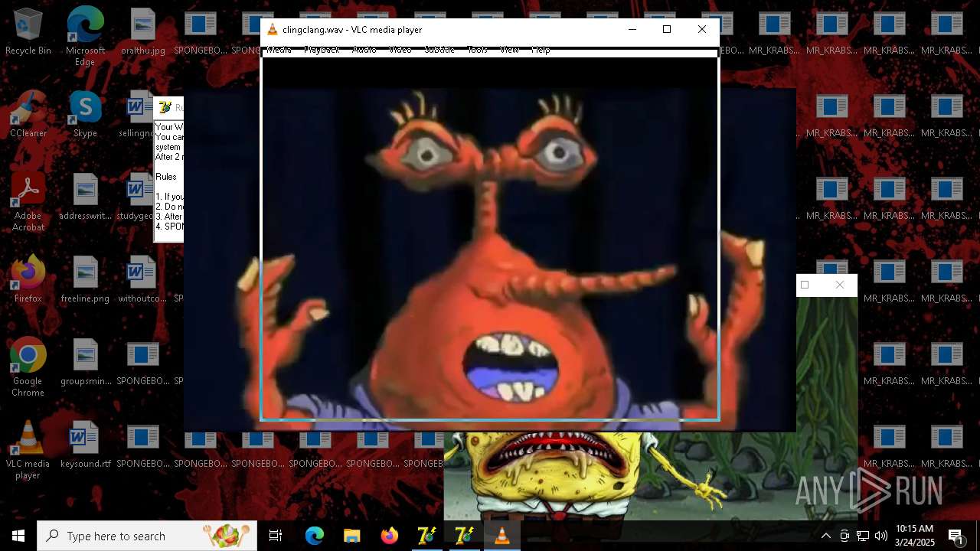This screenshot has height=551, width=980.
Task: Launch Edge from the taskbar
Action: click(314, 536)
